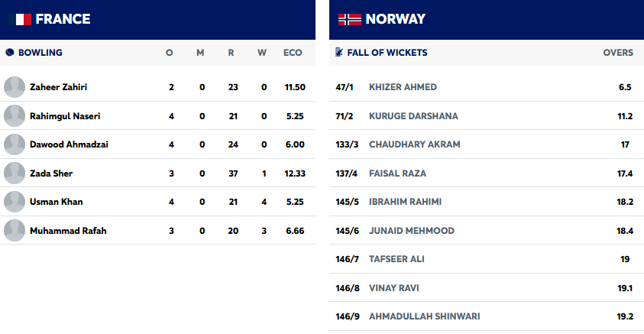Click the France flag icon
This screenshot has height=334, width=644.
click(20, 19)
